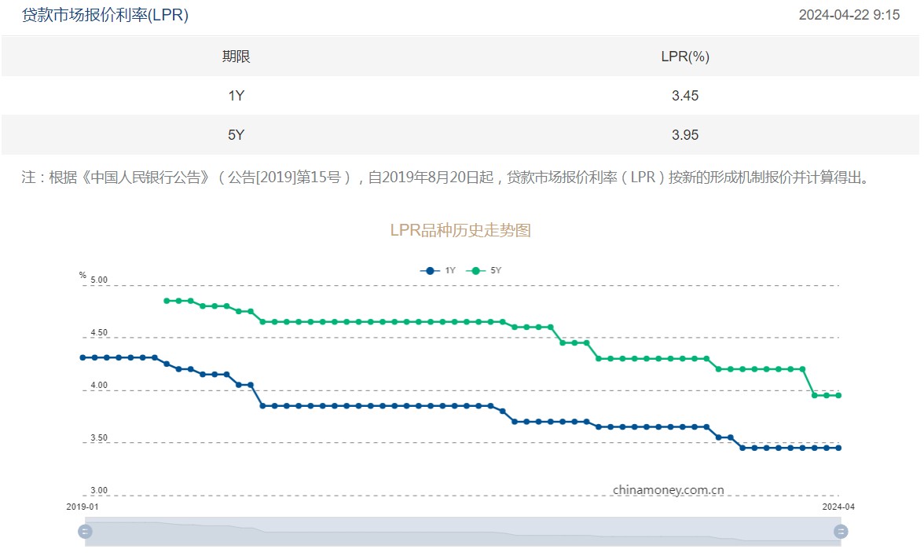This screenshot has height=560, width=924.
Task: Click the 2024-04 x-axis label
Action: point(838,507)
